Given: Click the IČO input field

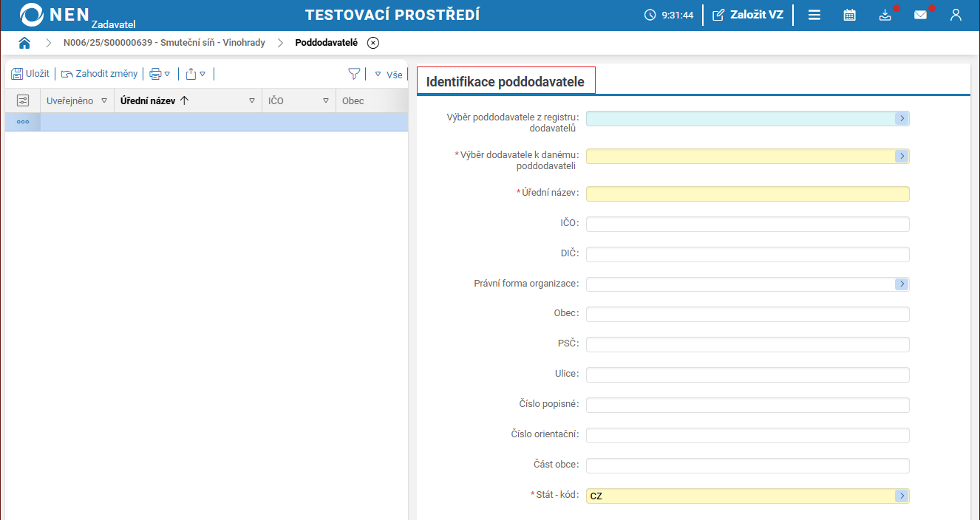Looking at the screenshot, I should (x=747, y=224).
